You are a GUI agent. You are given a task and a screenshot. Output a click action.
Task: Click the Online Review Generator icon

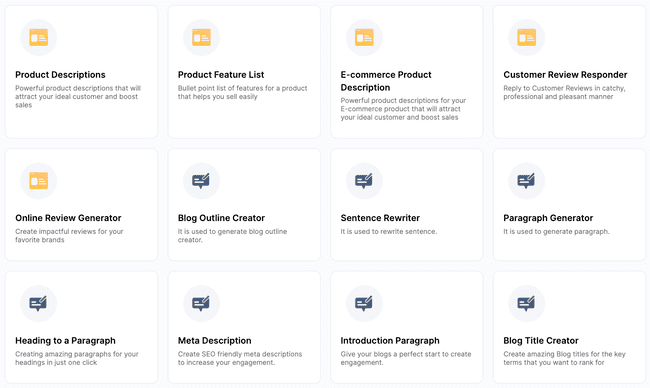[39, 181]
